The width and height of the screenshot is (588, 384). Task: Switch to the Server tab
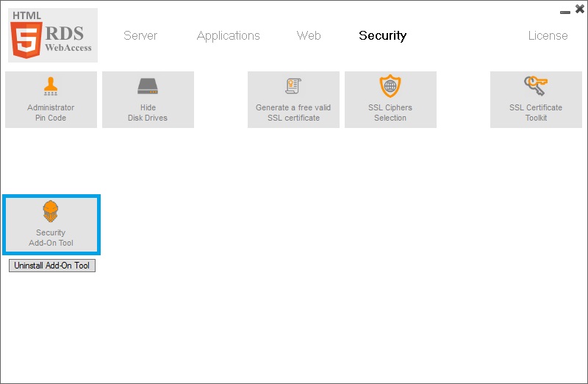(x=140, y=35)
